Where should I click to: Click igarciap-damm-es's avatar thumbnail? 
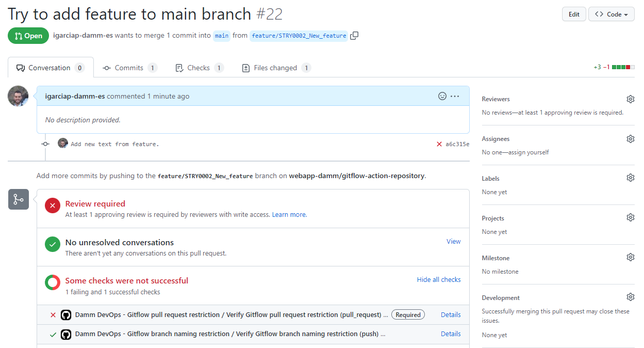[x=18, y=96]
